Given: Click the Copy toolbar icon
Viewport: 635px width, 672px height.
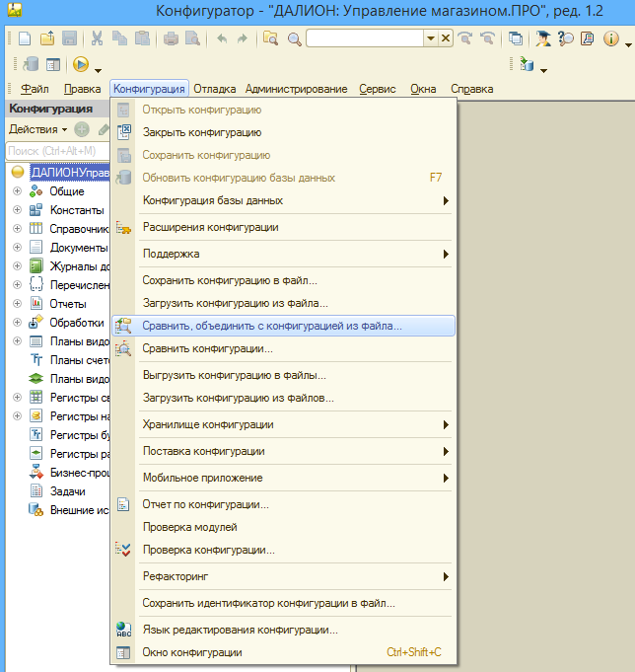Looking at the screenshot, I should 119,38.
